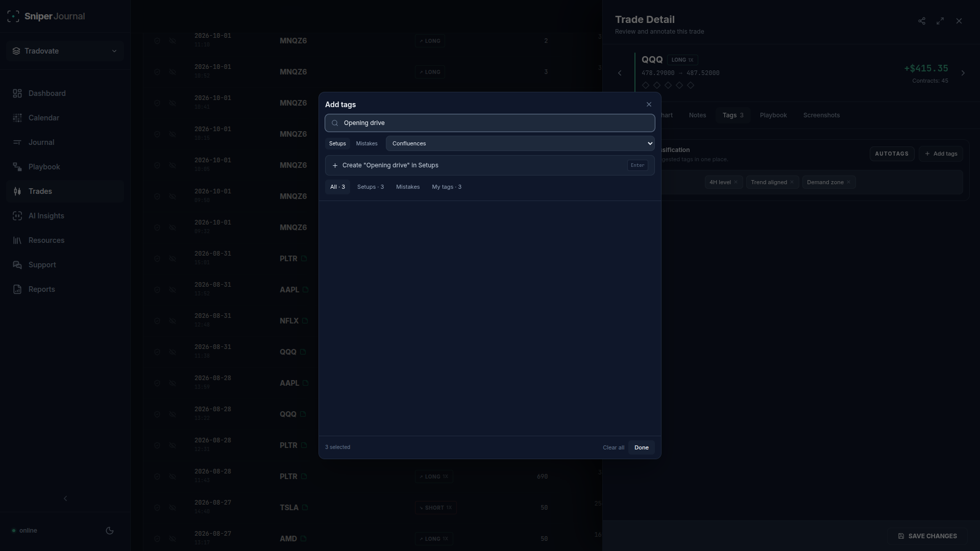Open the Tradovate account dropdown
This screenshot has width=980, height=551.
click(65, 51)
